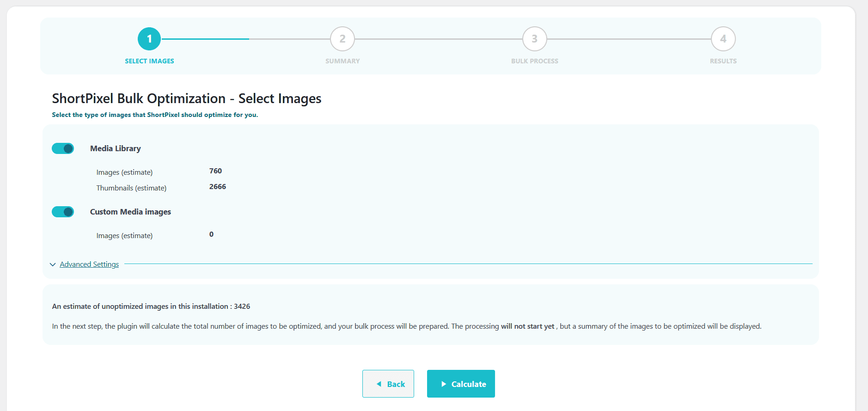Click the Calculate button
Image resolution: width=868 pixels, height=411 pixels.
click(x=461, y=384)
